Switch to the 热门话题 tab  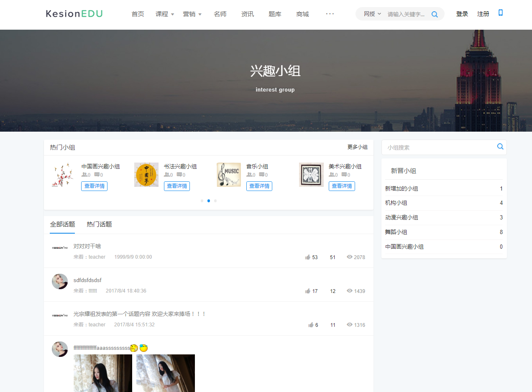[x=99, y=224]
